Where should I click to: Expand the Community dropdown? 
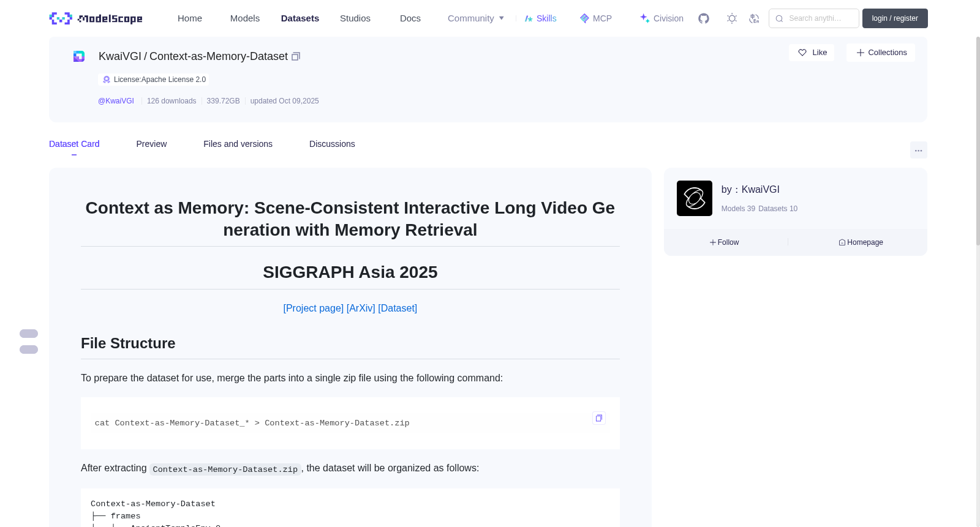(x=476, y=18)
